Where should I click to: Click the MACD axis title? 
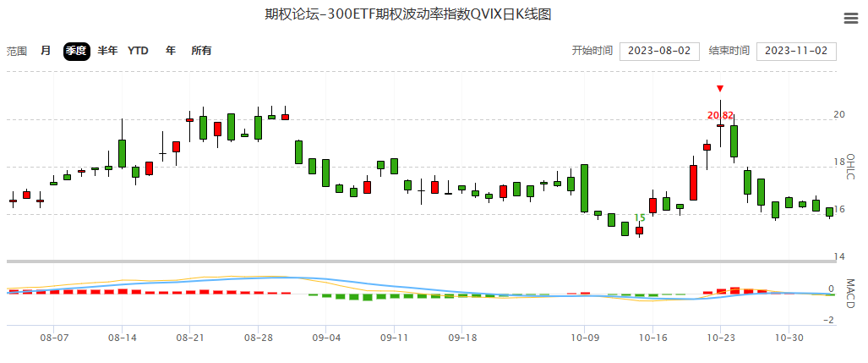pos(850,294)
